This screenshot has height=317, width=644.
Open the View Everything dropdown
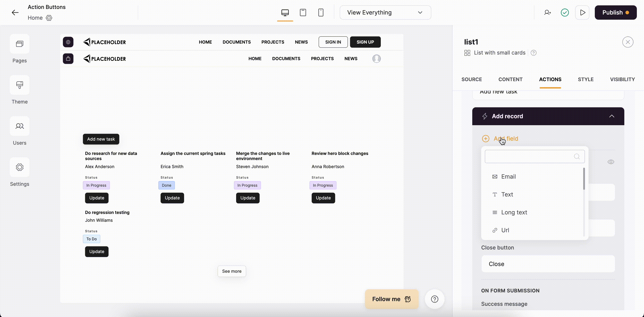[385, 12]
